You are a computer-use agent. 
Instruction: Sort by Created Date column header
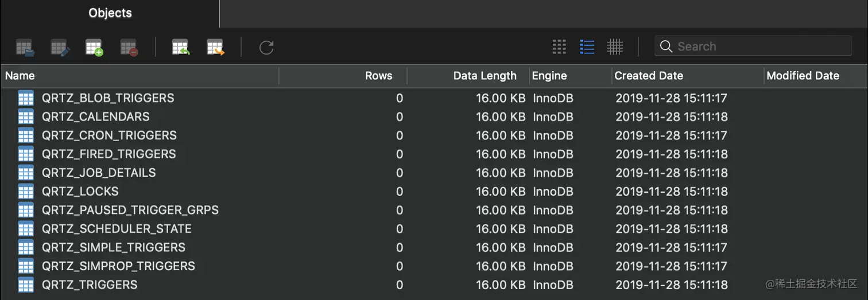point(649,76)
